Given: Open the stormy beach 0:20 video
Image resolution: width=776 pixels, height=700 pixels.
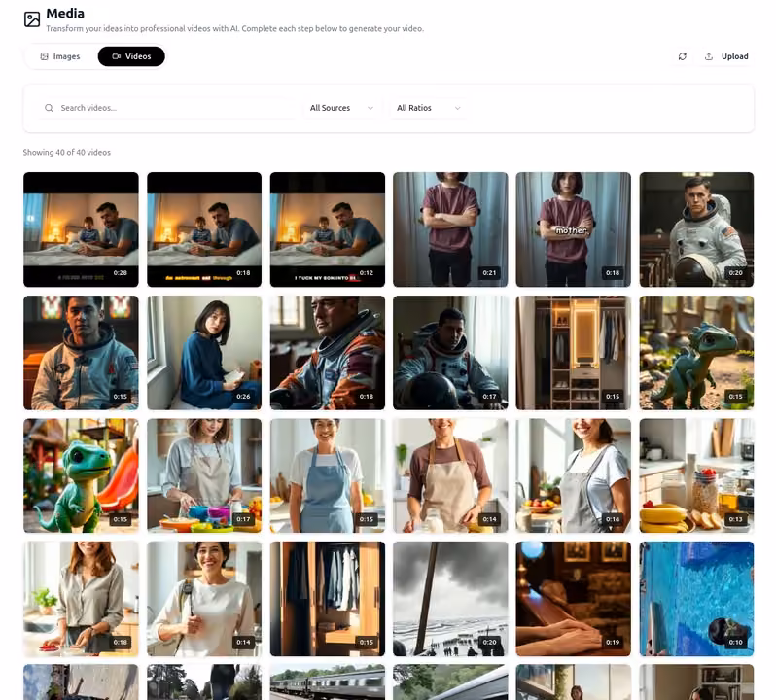Looking at the screenshot, I should coord(450,599).
